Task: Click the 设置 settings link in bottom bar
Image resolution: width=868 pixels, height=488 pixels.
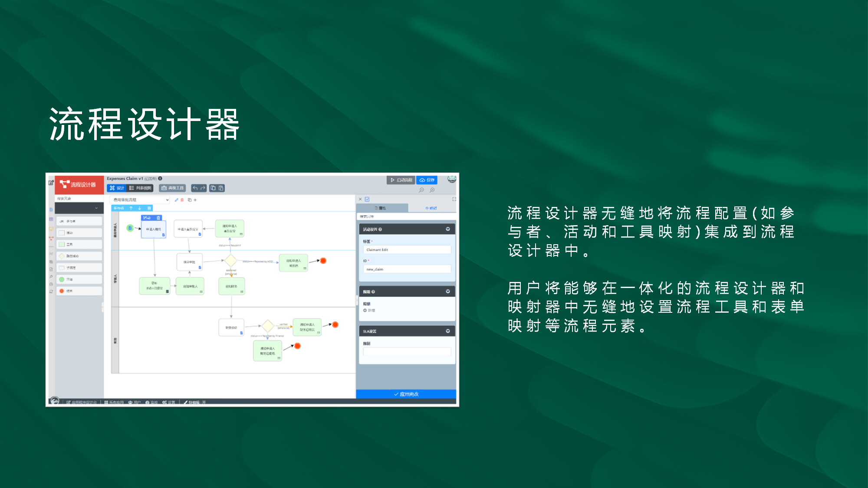Action: click(169, 403)
